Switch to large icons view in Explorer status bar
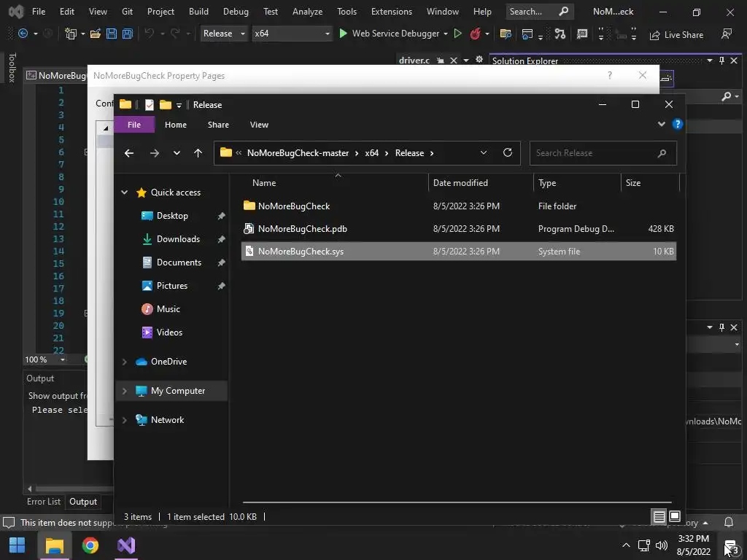Image resolution: width=747 pixels, height=560 pixels. [x=675, y=516]
